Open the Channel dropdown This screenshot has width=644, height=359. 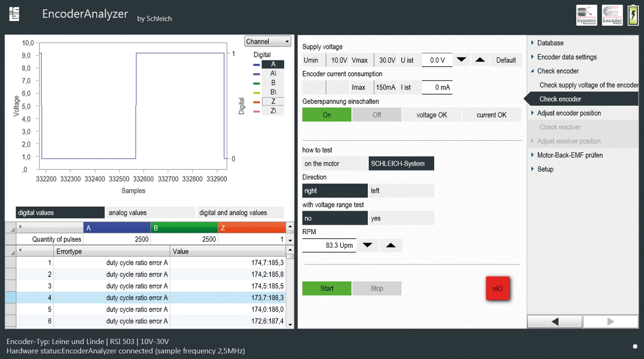(268, 41)
